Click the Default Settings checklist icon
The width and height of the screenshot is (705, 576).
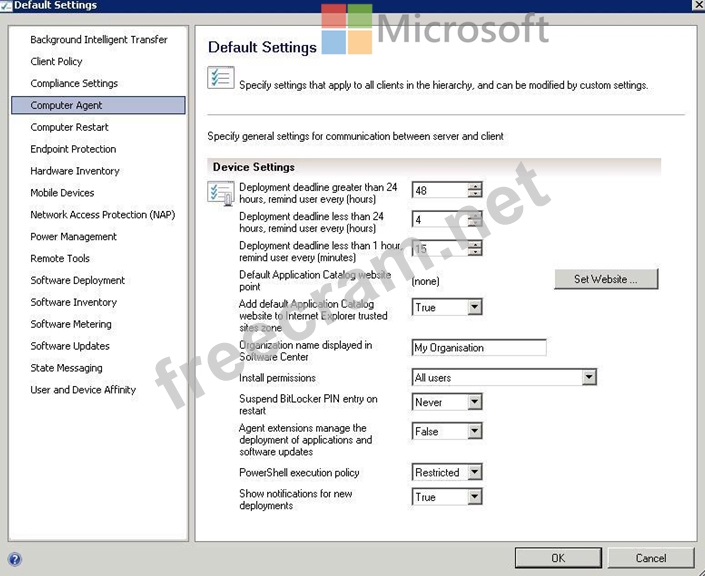220,78
